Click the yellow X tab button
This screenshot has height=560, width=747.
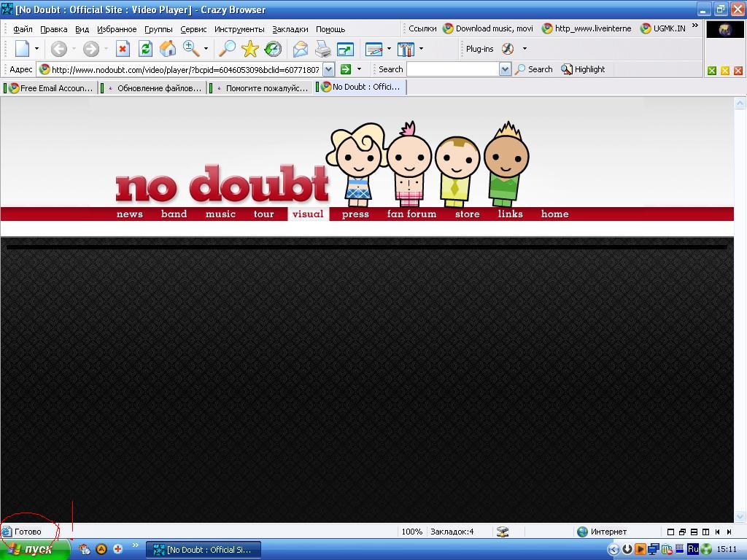pos(725,71)
